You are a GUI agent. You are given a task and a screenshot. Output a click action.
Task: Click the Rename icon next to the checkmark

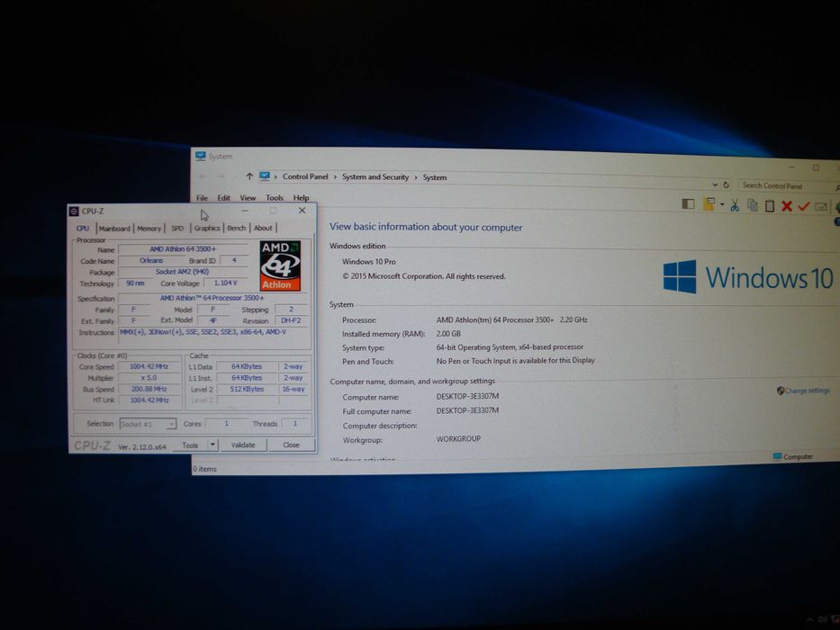[821, 207]
